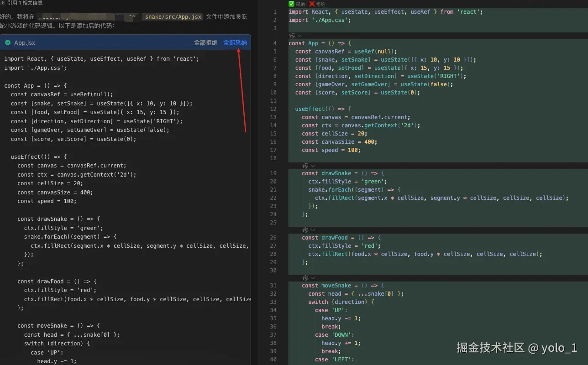Open the code-lens chevron above 'const drawSnake' in editor
Image resolution: width=588 pixels, height=365 pixels.
click(313, 166)
